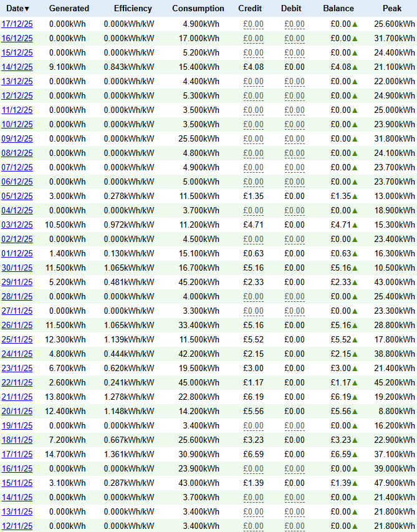Image resolution: width=417 pixels, height=532 pixels.
Task: Select the Efficiency column header
Action: [133, 9]
